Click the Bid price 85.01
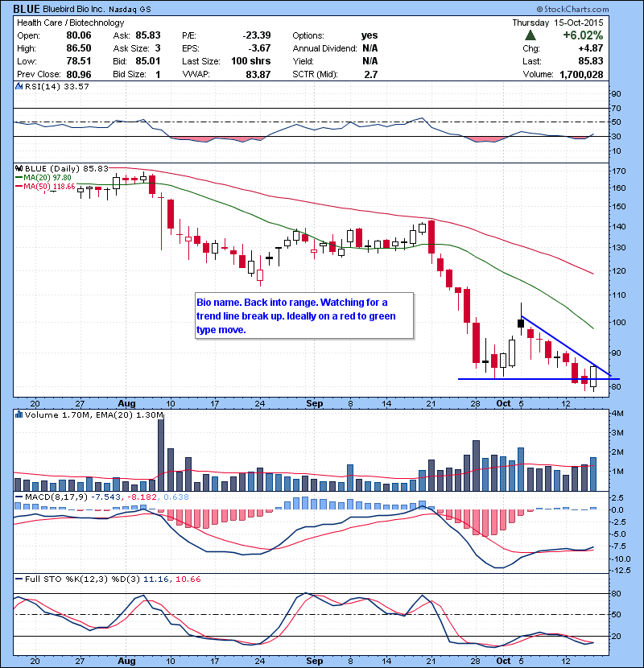 [x=148, y=61]
